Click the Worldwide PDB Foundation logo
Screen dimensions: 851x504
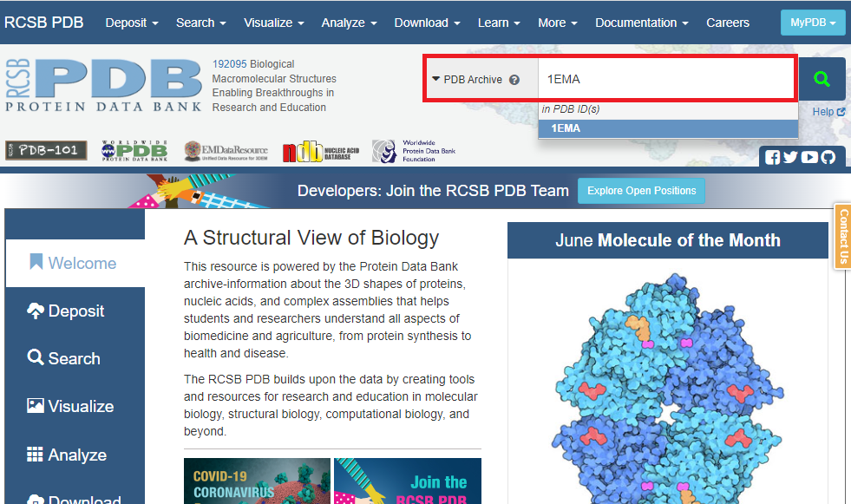point(414,151)
